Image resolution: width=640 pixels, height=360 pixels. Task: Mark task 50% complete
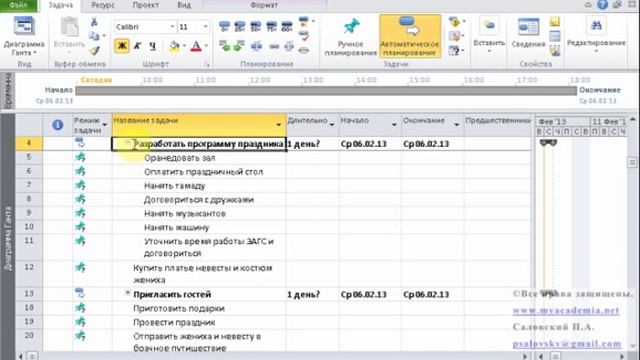click(256, 27)
